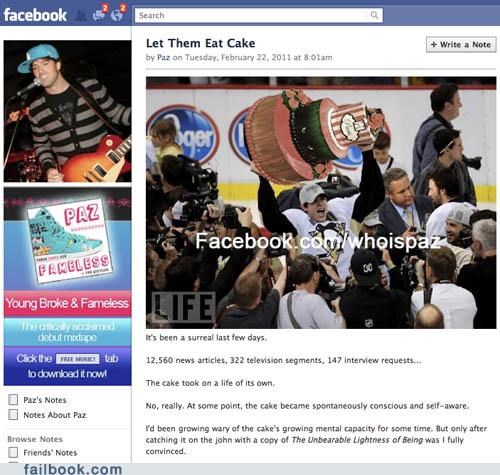Open the Let Them Eat Cake title

click(201, 43)
